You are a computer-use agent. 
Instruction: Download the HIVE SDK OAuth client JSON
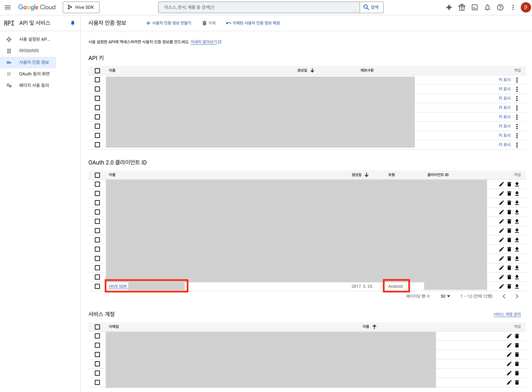pos(517,286)
